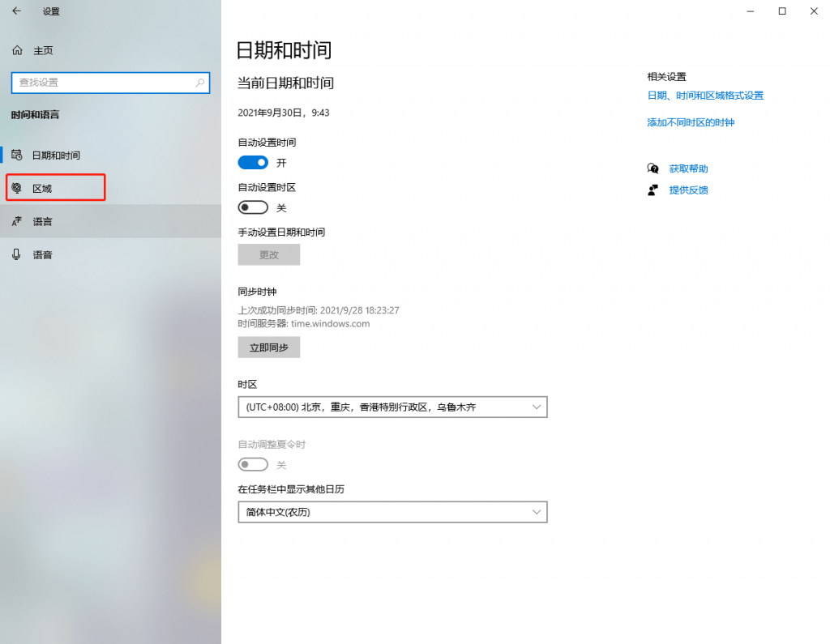Turn off the 自动设置时间 switch

[253, 163]
